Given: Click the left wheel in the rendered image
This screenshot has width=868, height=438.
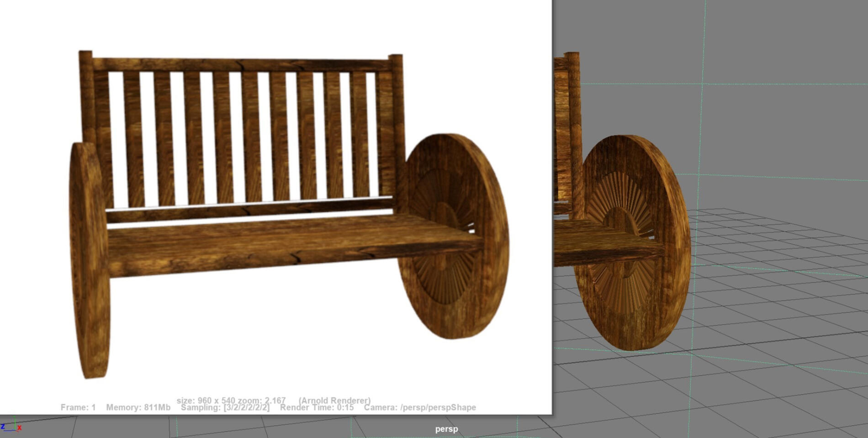Looking at the screenshot, I should pyautogui.click(x=89, y=260).
